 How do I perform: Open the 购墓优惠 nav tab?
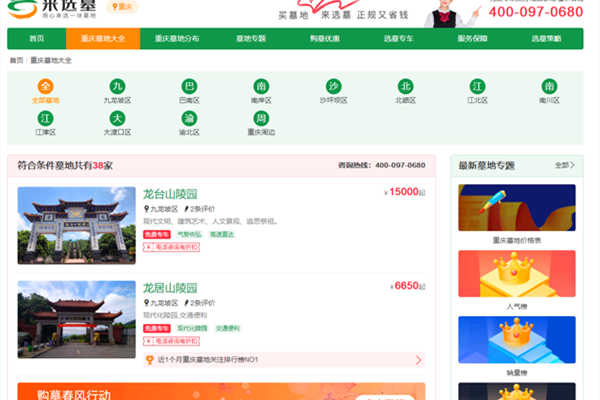click(x=325, y=39)
